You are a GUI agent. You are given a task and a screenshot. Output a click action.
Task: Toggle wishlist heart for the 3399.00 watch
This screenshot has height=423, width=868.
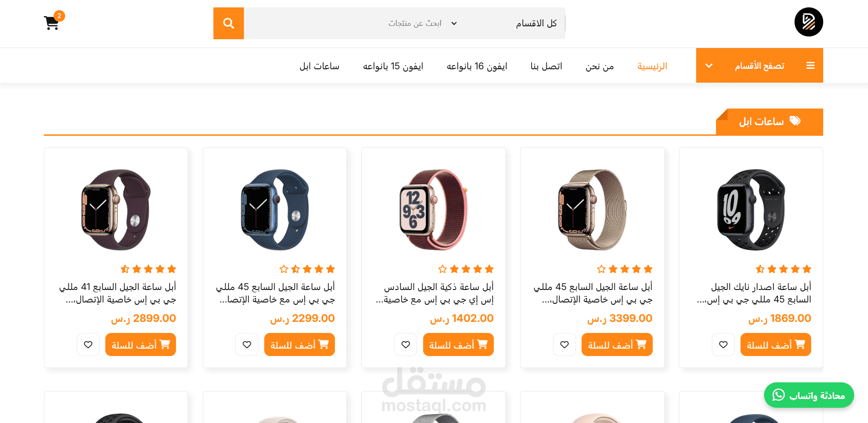(565, 344)
